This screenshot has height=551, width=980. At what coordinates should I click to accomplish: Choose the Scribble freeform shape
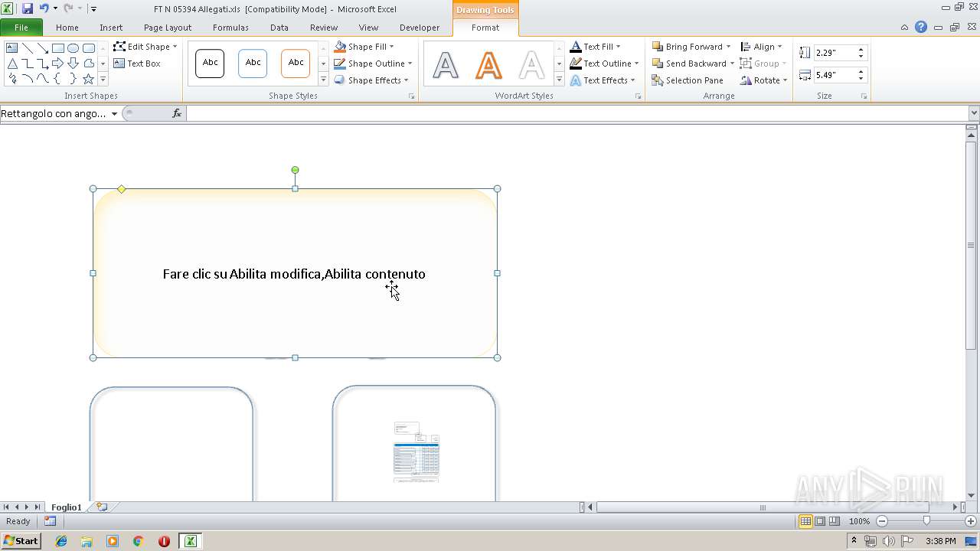[x=12, y=79]
